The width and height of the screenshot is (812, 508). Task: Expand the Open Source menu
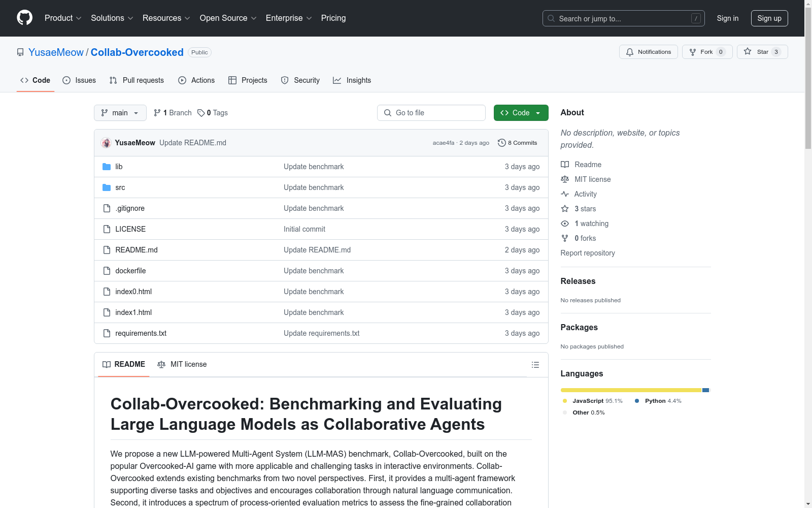[228, 18]
